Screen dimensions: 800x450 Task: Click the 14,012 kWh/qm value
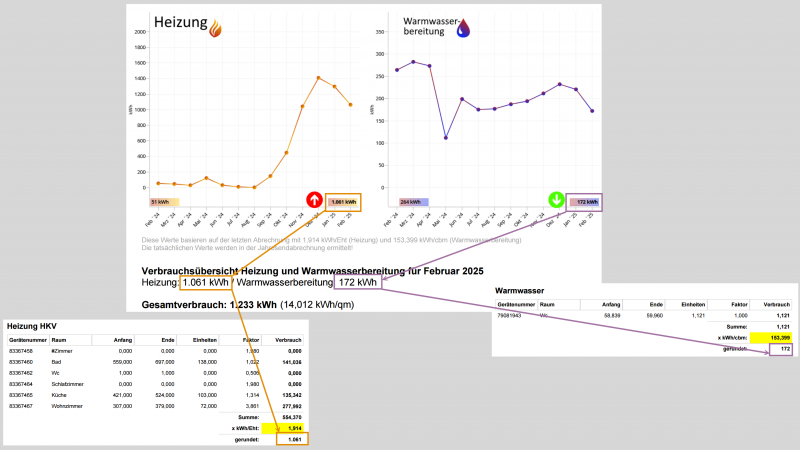point(317,305)
